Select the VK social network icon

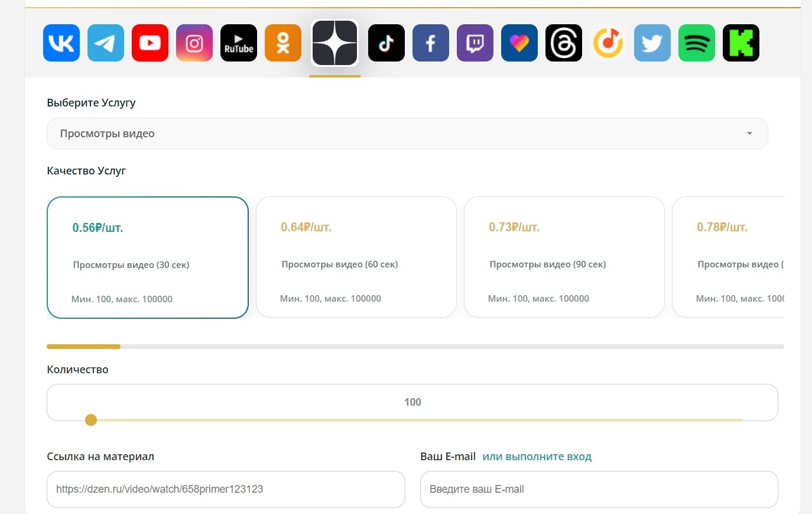[x=61, y=43]
